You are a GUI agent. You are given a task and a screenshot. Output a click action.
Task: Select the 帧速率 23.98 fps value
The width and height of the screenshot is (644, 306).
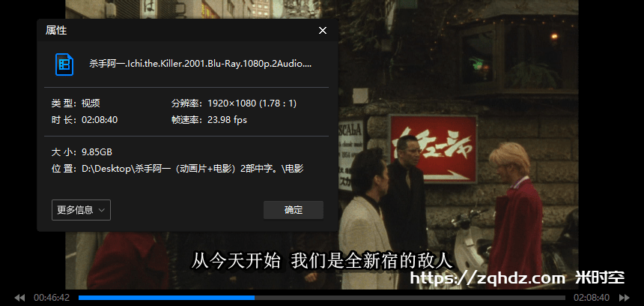227,120
